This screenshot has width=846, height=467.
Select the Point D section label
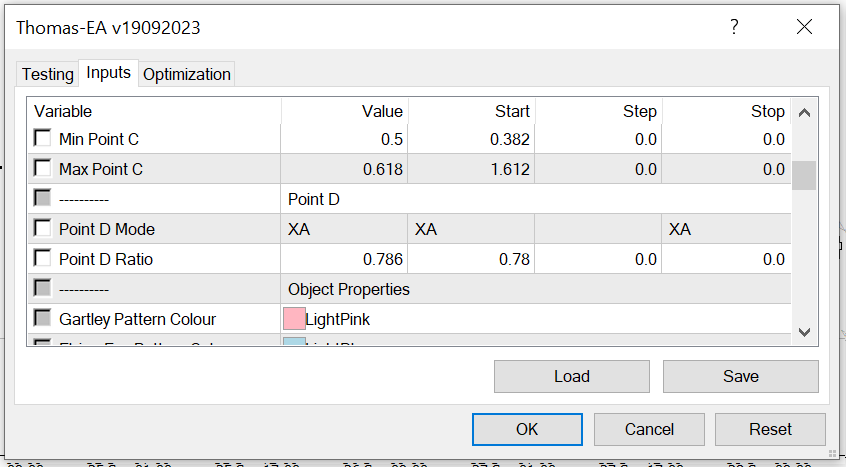point(313,199)
